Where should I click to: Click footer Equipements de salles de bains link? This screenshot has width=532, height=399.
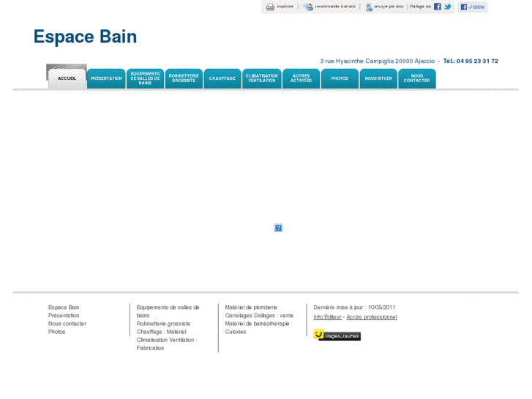168,311
